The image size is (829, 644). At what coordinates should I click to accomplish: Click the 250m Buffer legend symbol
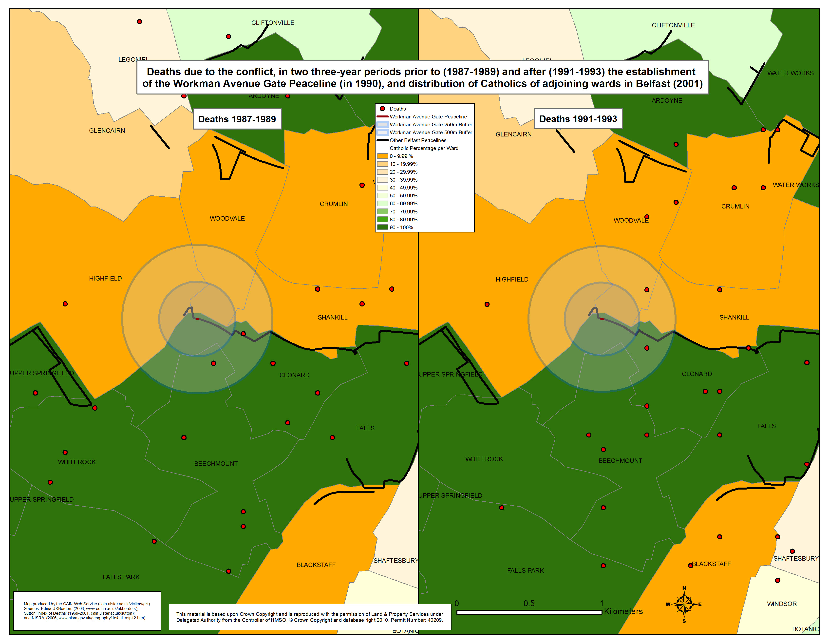382,125
